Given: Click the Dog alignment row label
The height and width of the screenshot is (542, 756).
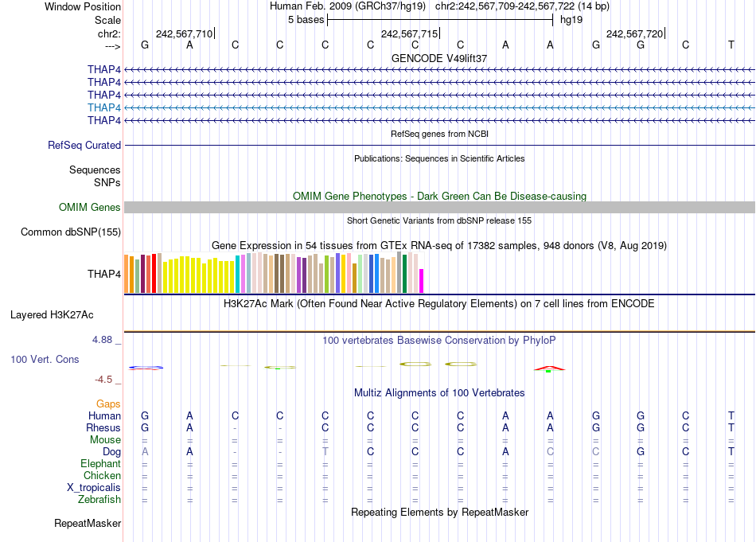Looking at the screenshot, I should (112, 452).
